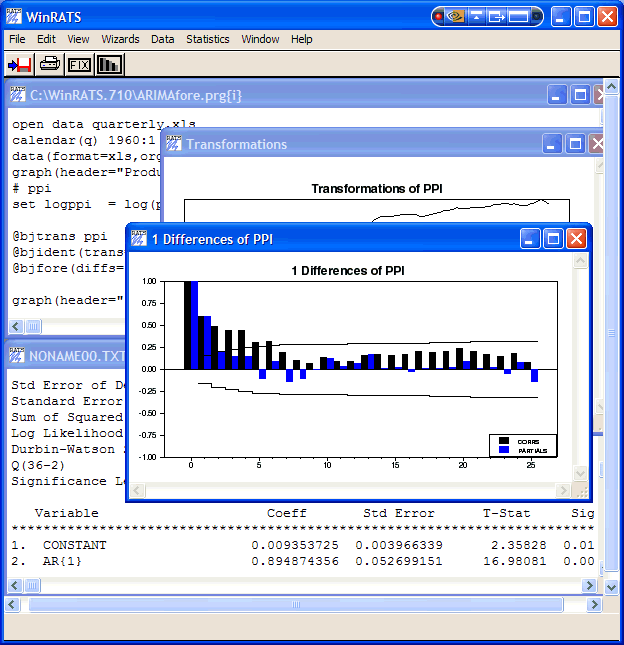624x645 pixels.
Task: Click the "@bjtrans ppi" line in editor
Action: [x=60, y=236]
